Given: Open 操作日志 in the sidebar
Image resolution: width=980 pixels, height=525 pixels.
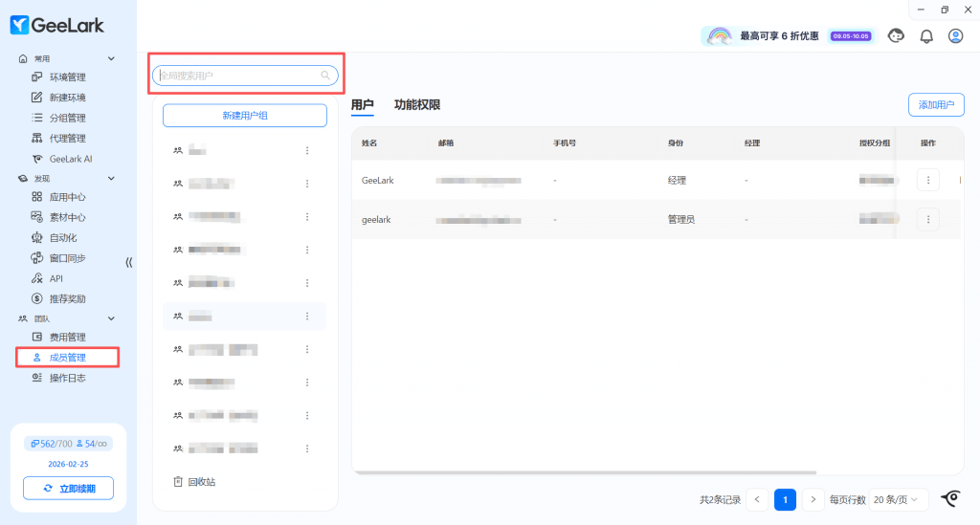Looking at the screenshot, I should point(67,378).
